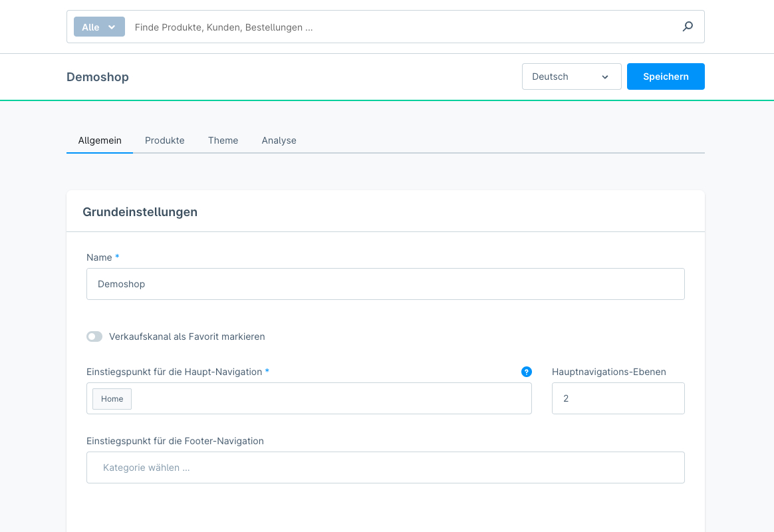Open the Footer-Navigation Kategorie wählen selector
774x532 pixels.
385,467
